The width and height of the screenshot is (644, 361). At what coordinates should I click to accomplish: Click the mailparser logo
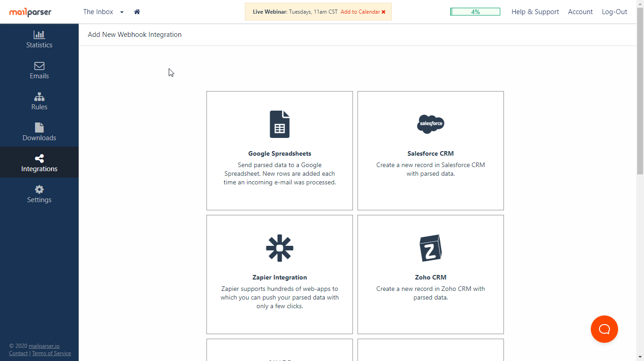pyautogui.click(x=30, y=12)
